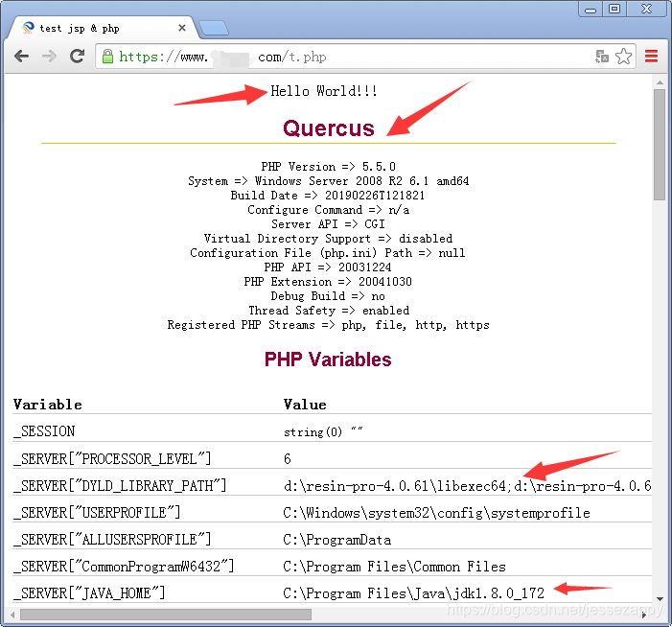This screenshot has width=672, height=627.
Task: Click the Quercus heading
Action: [329, 128]
